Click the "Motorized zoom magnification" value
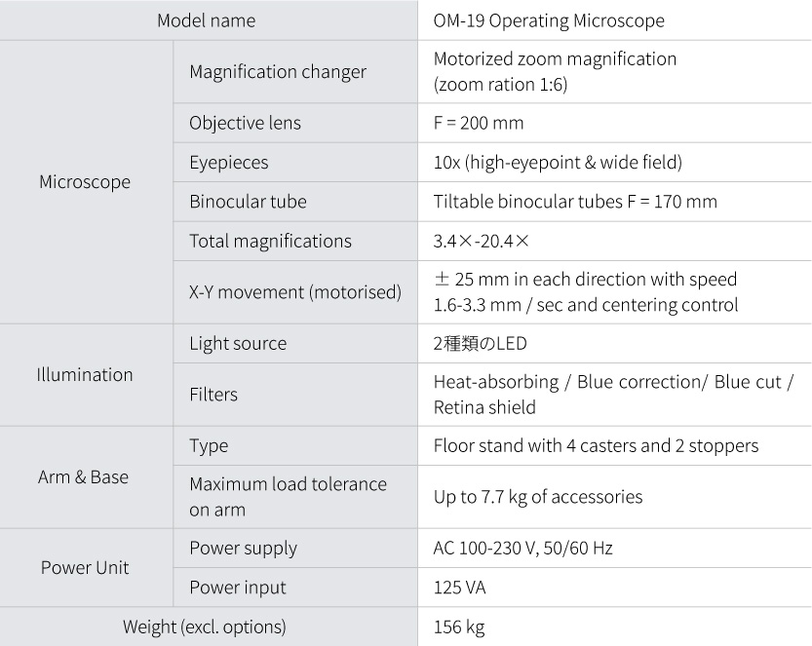812x646 pixels. point(554,59)
